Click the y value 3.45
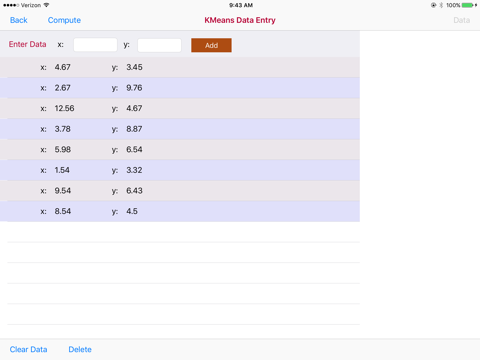The height and width of the screenshot is (360, 480). [x=134, y=67]
